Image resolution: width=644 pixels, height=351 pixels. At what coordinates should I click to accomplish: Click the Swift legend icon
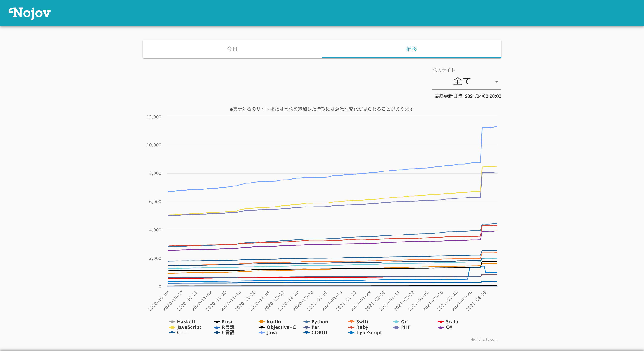click(351, 322)
